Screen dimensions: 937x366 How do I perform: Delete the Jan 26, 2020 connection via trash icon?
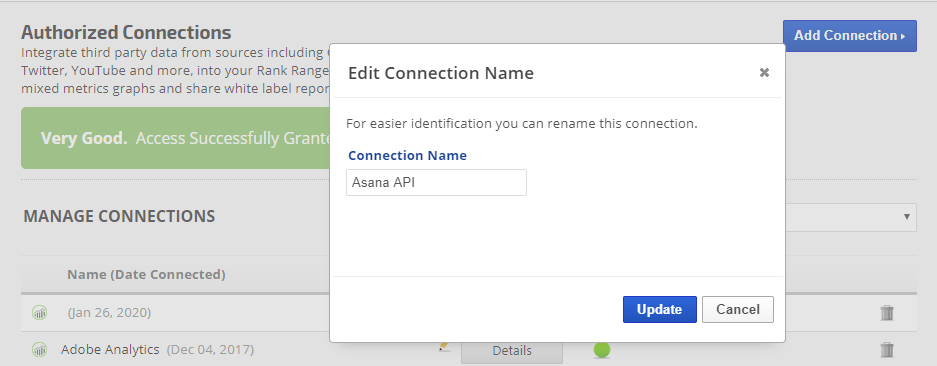tap(887, 312)
